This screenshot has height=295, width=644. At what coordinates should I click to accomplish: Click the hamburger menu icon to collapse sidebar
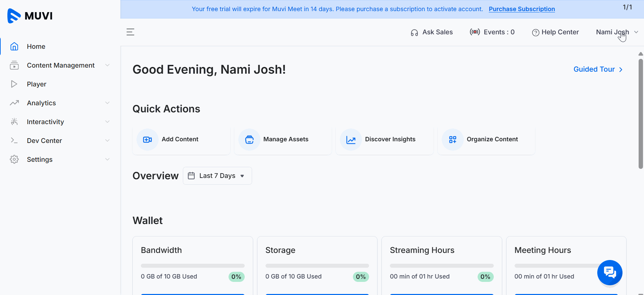tap(130, 32)
